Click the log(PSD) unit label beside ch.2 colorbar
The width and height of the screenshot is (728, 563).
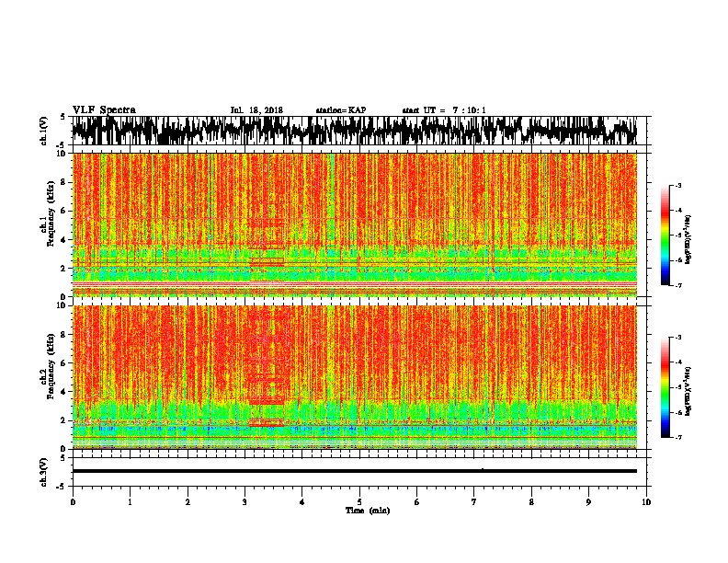click(x=688, y=391)
